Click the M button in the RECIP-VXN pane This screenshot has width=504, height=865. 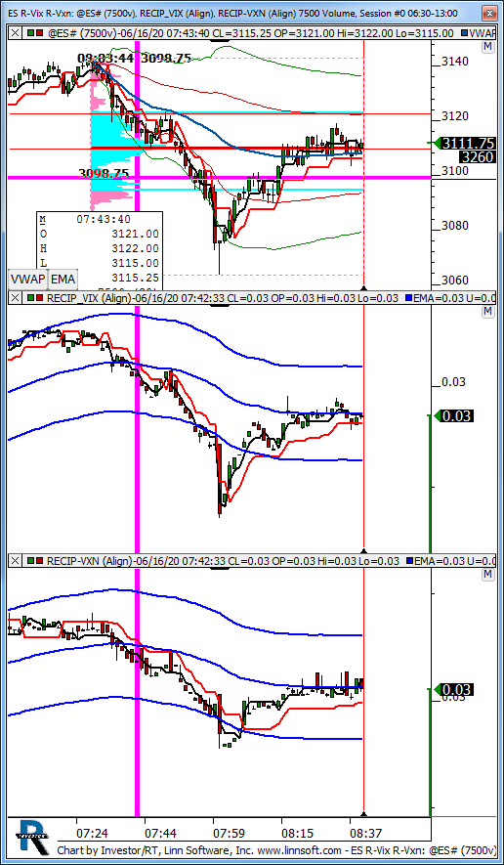(x=487, y=576)
